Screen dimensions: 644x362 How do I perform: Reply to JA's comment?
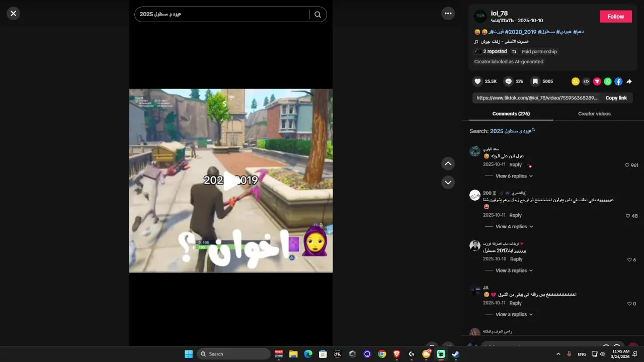515,303
